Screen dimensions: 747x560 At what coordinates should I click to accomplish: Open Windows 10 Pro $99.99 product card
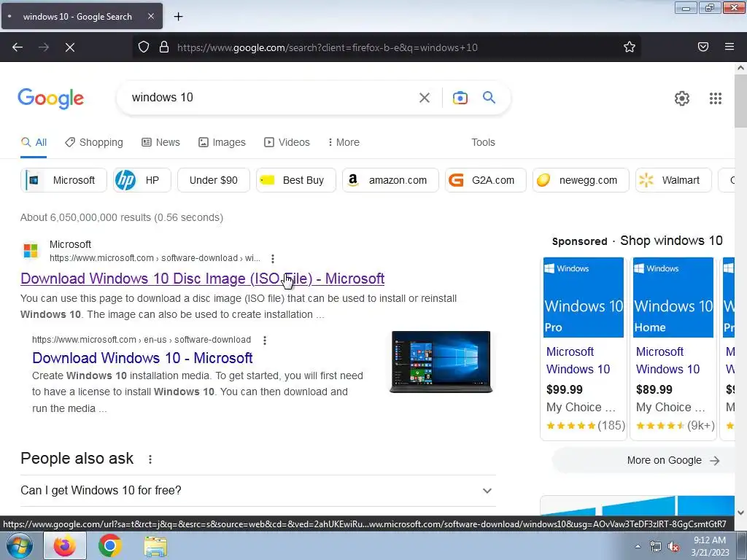(584, 348)
